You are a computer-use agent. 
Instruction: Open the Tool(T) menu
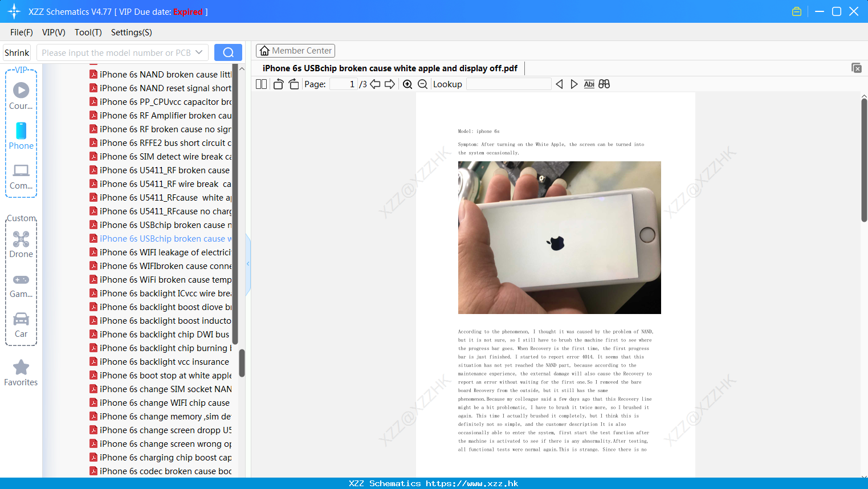point(88,32)
